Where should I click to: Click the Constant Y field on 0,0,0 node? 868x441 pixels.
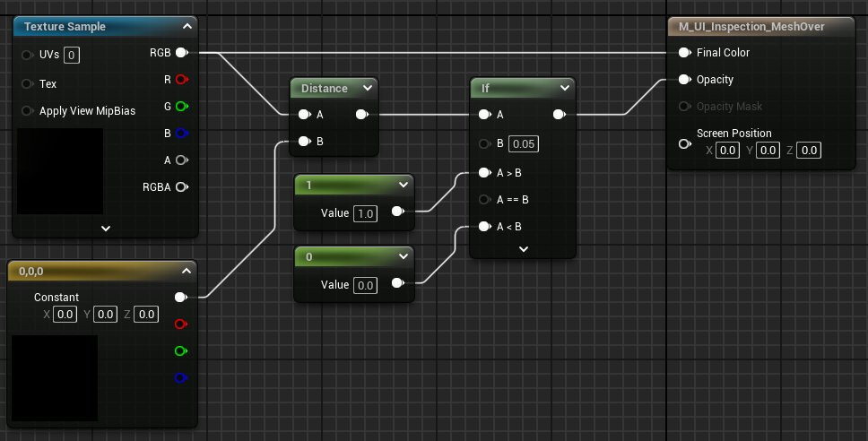(x=105, y=315)
